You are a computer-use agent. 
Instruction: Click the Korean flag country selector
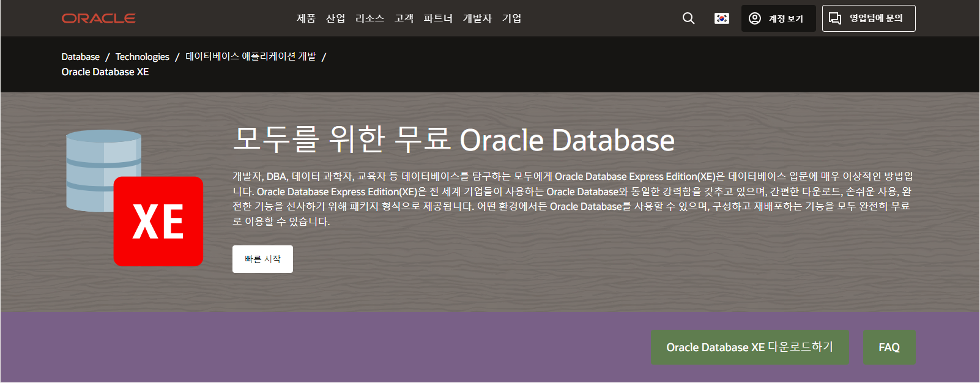click(722, 18)
